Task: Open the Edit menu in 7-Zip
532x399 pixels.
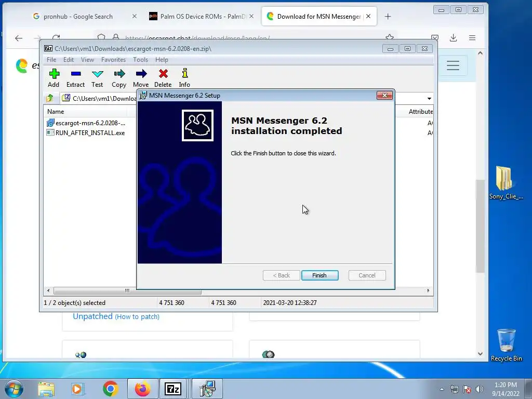Action: tap(69, 60)
